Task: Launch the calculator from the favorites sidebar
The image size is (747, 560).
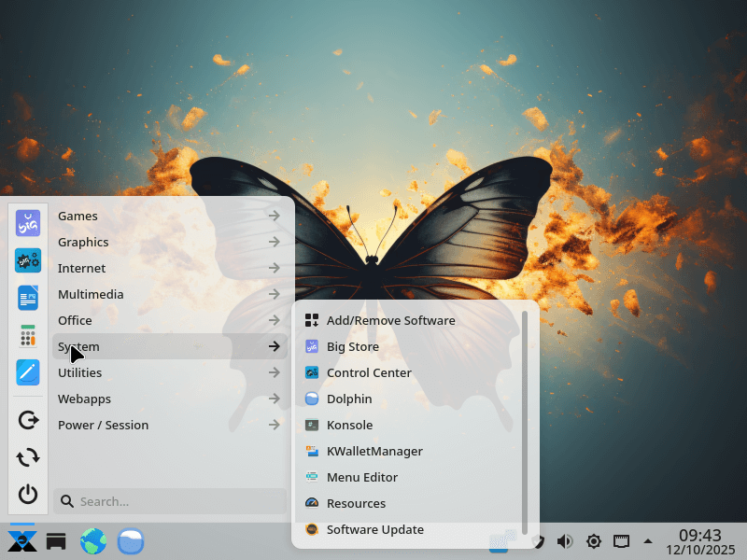Action: pyautogui.click(x=28, y=335)
